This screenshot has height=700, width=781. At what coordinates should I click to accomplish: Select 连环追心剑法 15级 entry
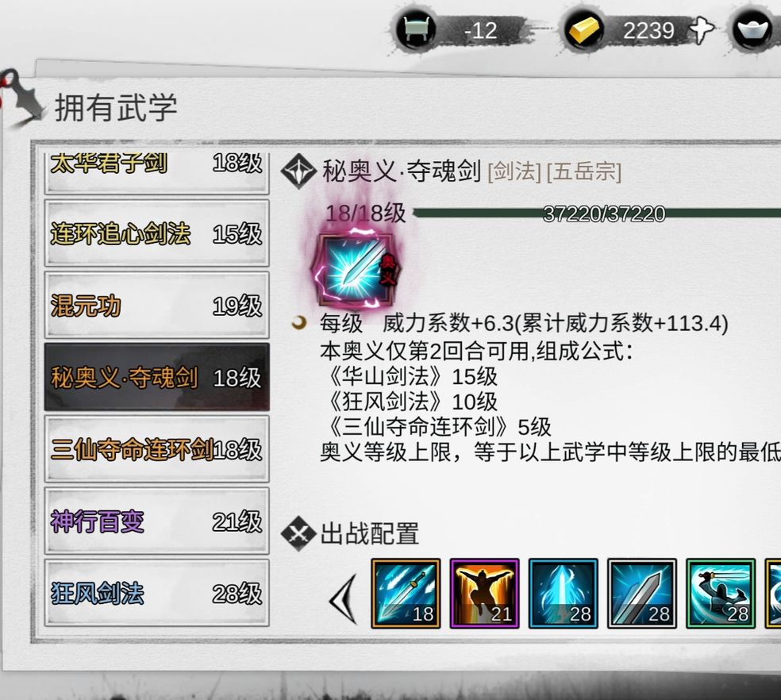tap(157, 233)
